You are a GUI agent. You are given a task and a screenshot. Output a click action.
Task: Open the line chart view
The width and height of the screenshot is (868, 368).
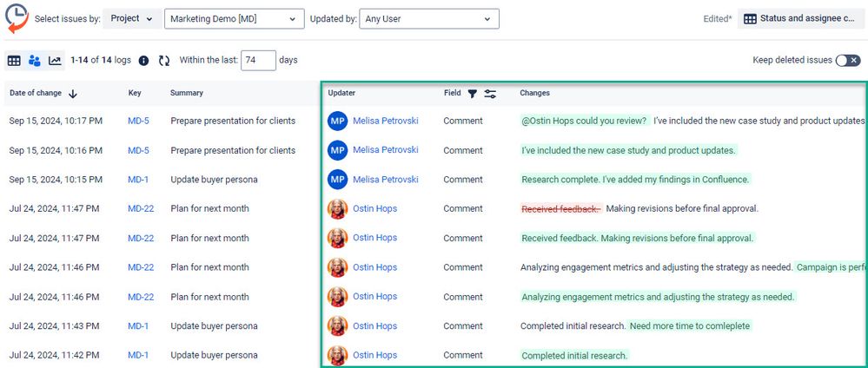55,61
